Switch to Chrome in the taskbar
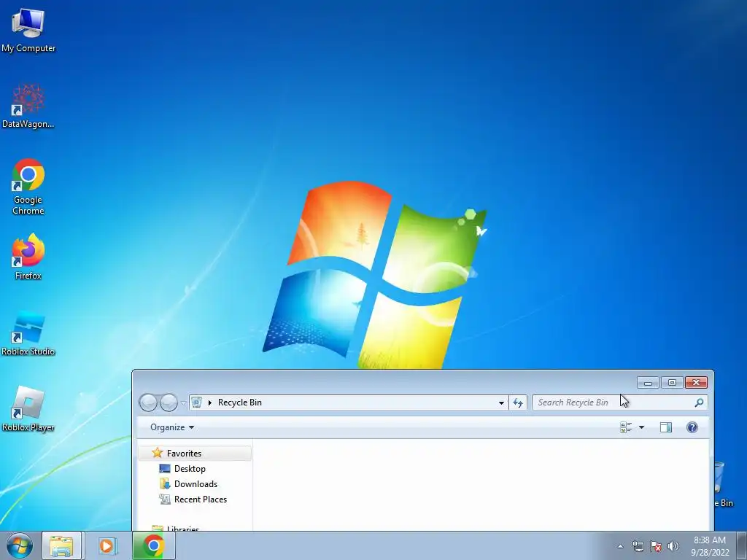747x560 pixels. pyautogui.click(x=153, y=545)
